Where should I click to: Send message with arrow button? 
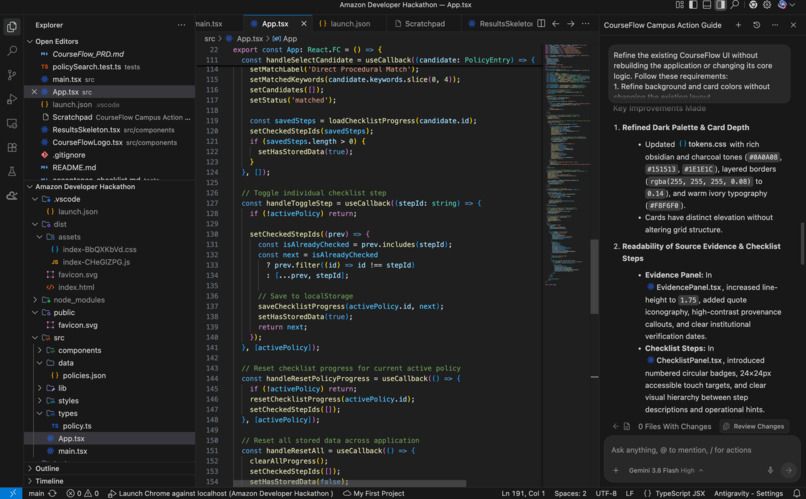coord(789,470)
